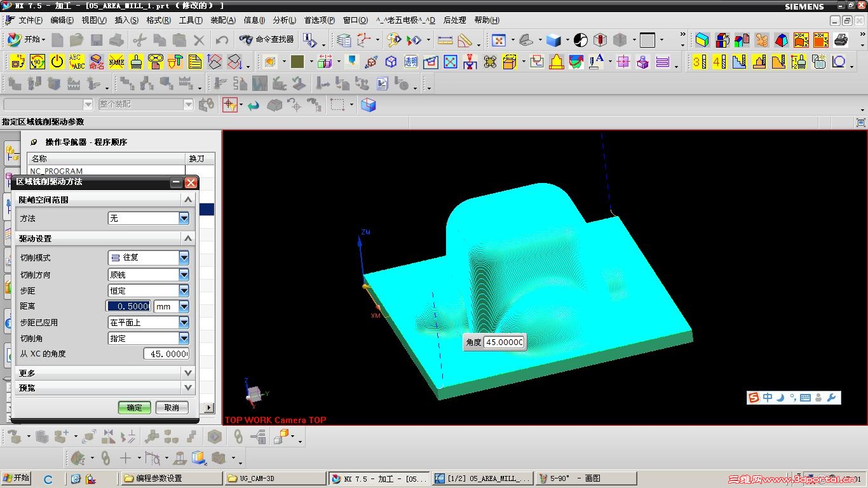The image size is (868, 488).
Task: Click the yellow NAME icon
Action: (116, 62)
